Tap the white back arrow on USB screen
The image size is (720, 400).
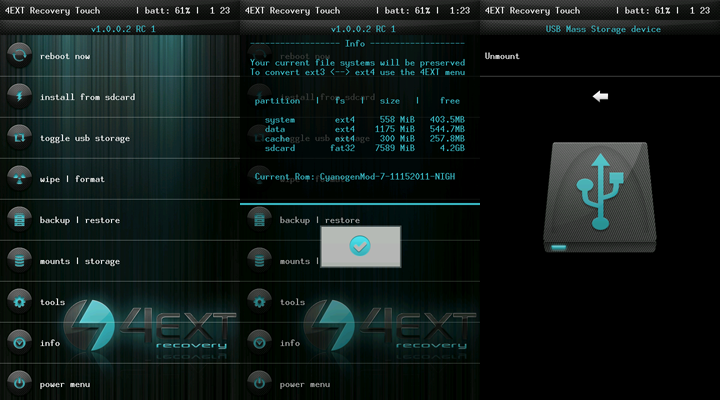[x=600, y=96]
